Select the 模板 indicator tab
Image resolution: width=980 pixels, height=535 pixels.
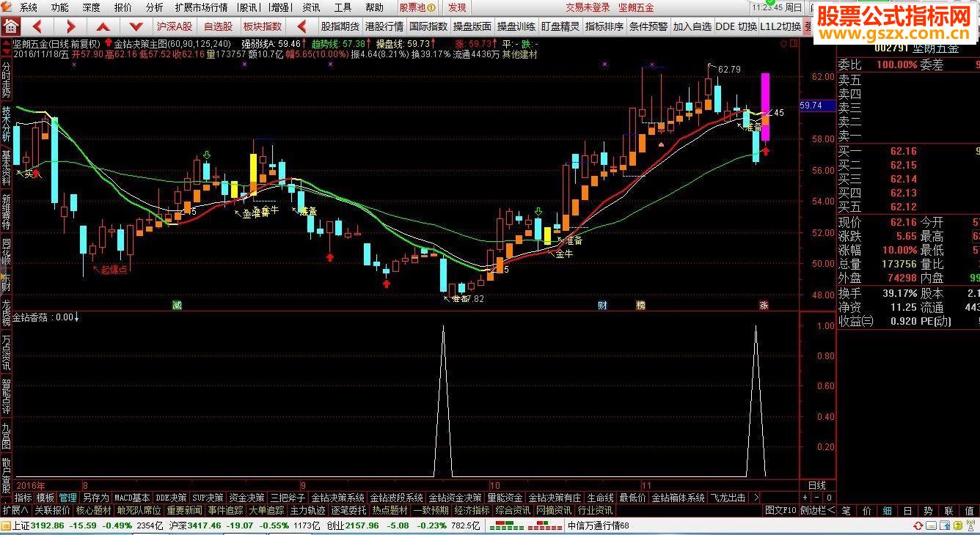click(45, 498)
